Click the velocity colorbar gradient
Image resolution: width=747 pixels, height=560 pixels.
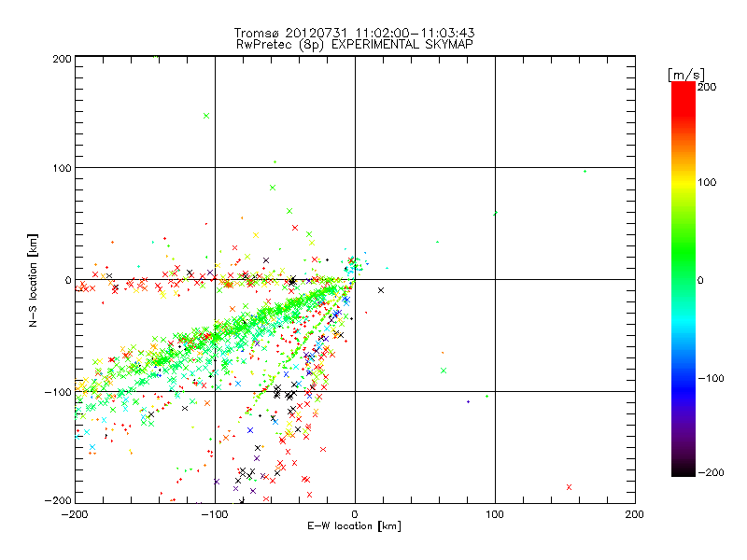coord(684,279)
